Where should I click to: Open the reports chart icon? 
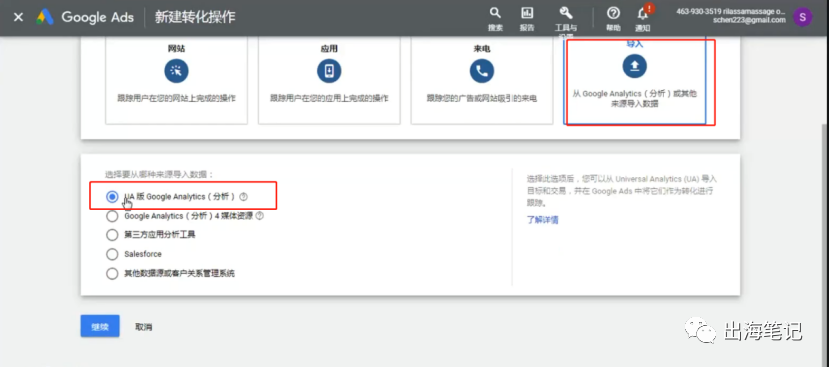(x=527, y=13)
